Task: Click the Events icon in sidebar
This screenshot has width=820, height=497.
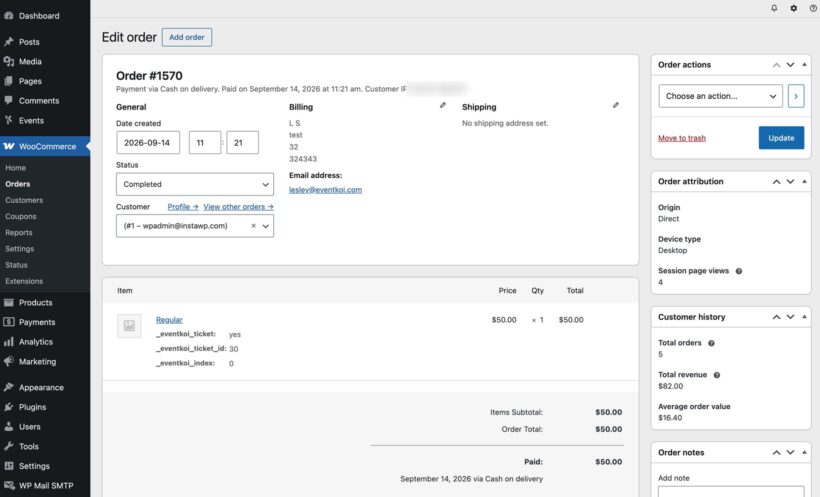Action: coord(8,120)
